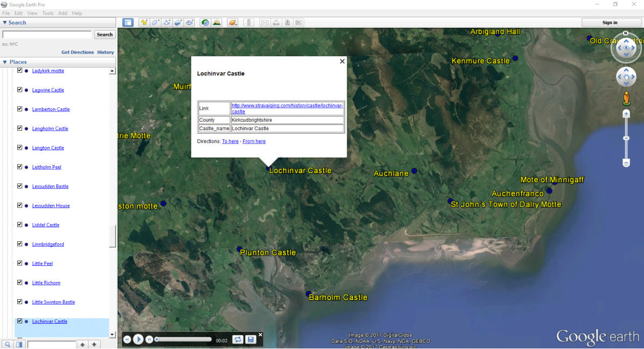Open the Edit menu

point(19,13)
